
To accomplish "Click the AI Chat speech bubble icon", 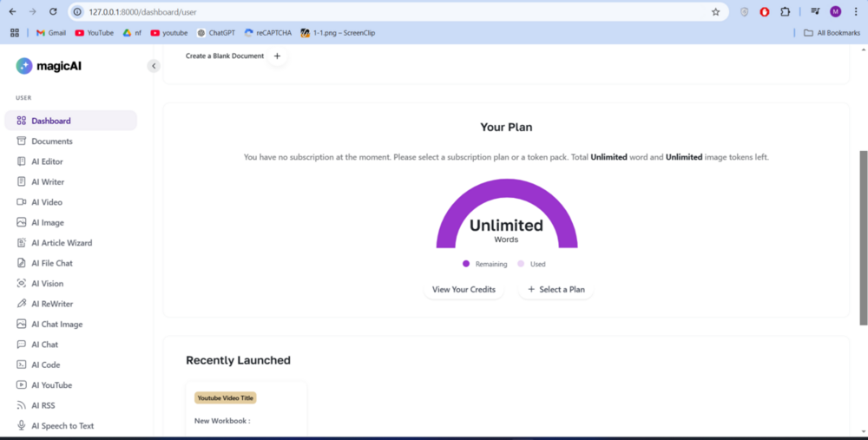I will pyautogui.click(x=22, y=345).
